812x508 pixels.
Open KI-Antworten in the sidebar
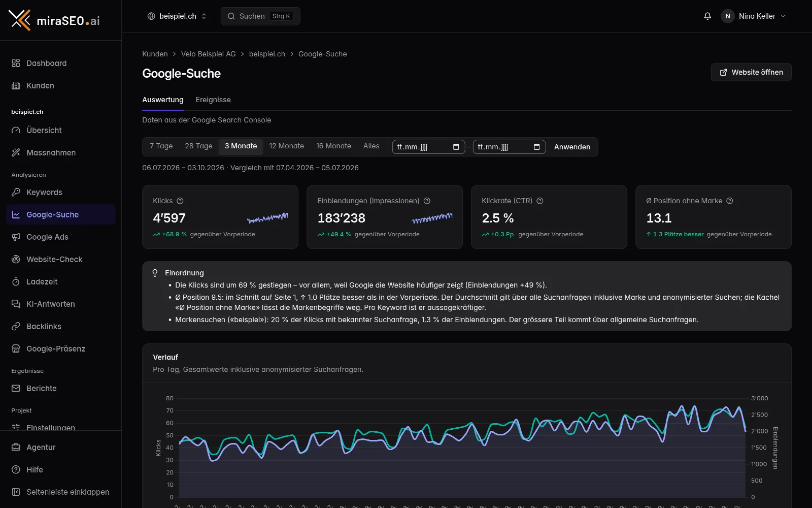pyautogui.click(x=61, y=304)
